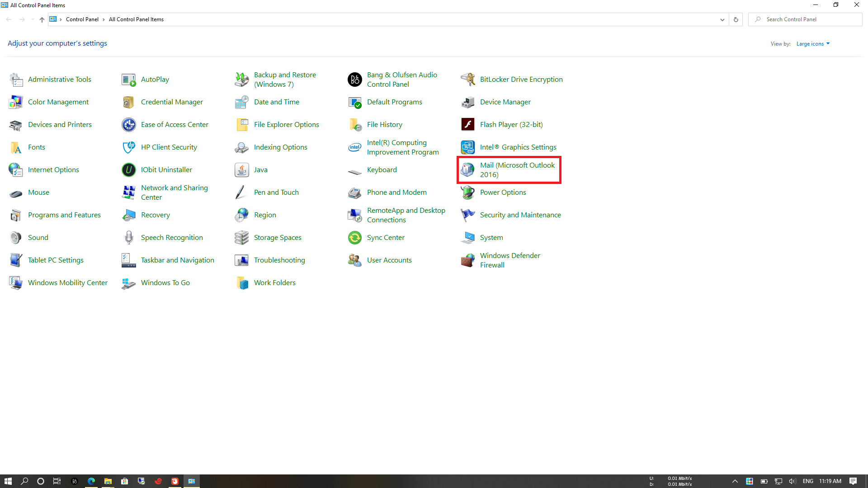868x488 pixels.
Task: Refresh the Control Panel view
Action: [x=736, y=19]
